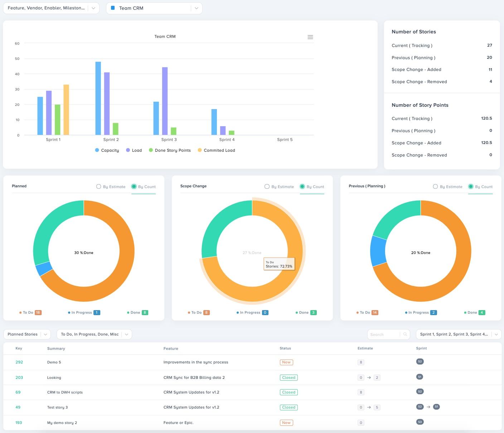Viewport: 504px width, 433px height.
Task: Open story key 69
Action: pyautogui.click(x=18, y=392)
